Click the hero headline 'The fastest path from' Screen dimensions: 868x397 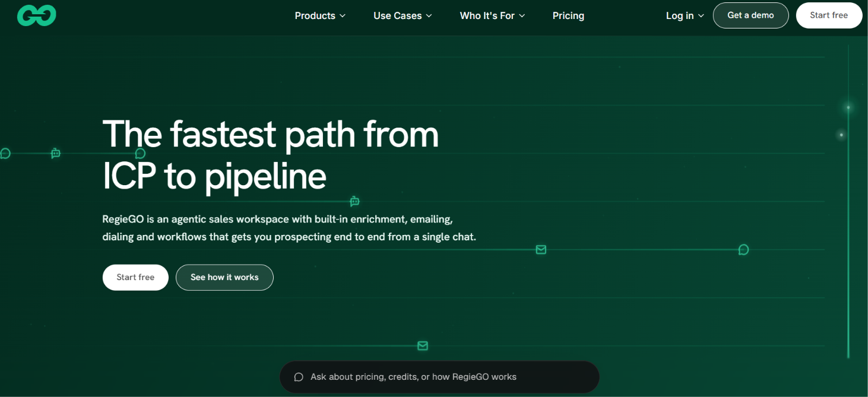click(271, 134)
